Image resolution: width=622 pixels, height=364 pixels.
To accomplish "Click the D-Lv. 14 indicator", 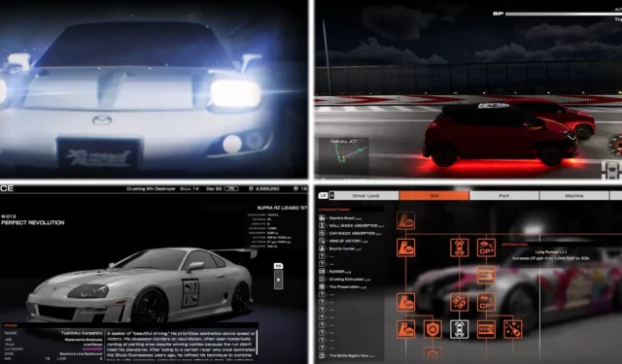I will [x=190, y=188].
